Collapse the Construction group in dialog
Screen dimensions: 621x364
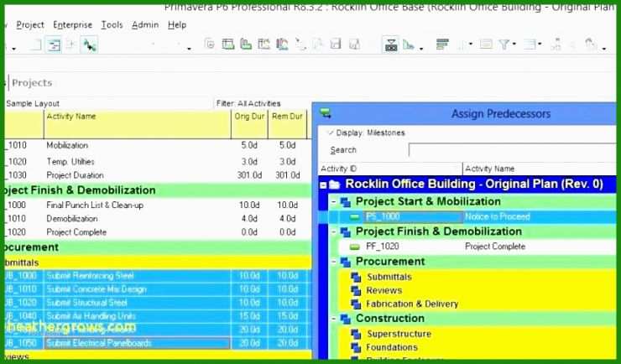click(333, 319)
